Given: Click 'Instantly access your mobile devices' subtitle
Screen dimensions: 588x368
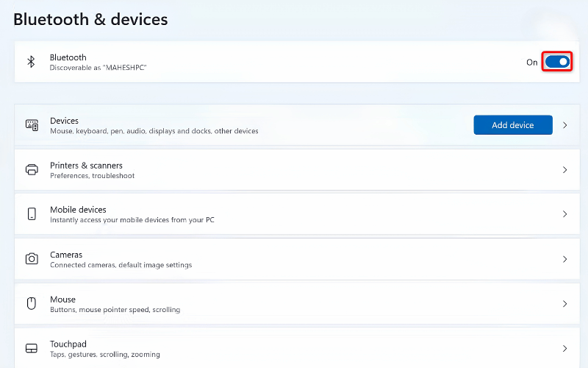Looking at the screenshot, I should tap(132, 219).
